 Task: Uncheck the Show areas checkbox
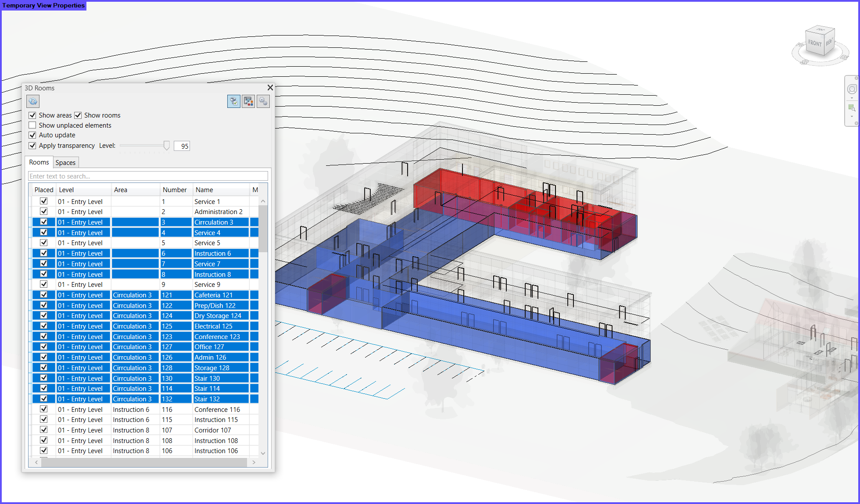point(32,115)
